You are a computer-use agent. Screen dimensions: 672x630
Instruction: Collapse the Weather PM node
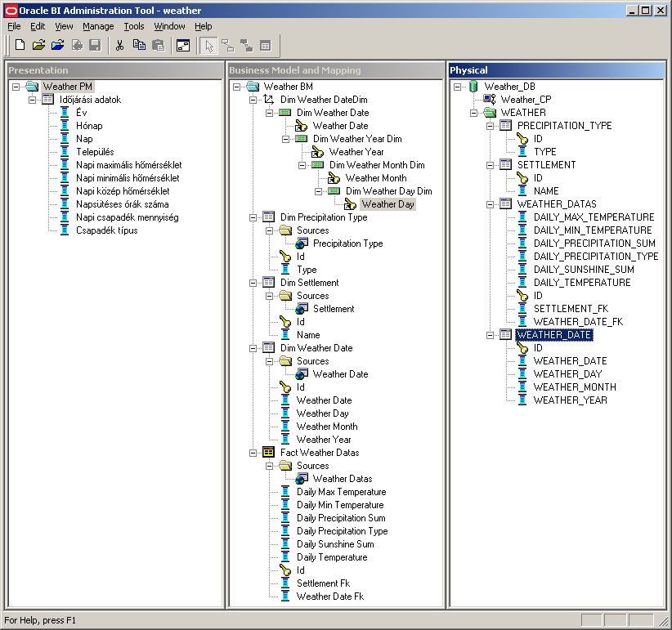click(x=16, y=87)
